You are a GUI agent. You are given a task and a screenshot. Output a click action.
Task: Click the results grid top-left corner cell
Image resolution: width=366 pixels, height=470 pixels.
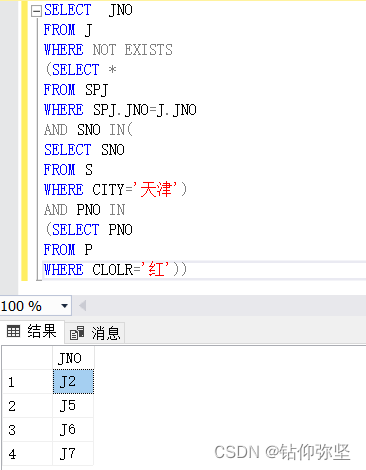point(27,358)
